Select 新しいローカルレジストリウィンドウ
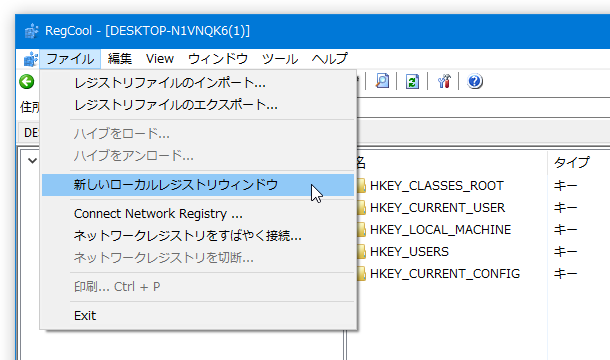This screenshot has height=360, width=610. pos(198,185)
